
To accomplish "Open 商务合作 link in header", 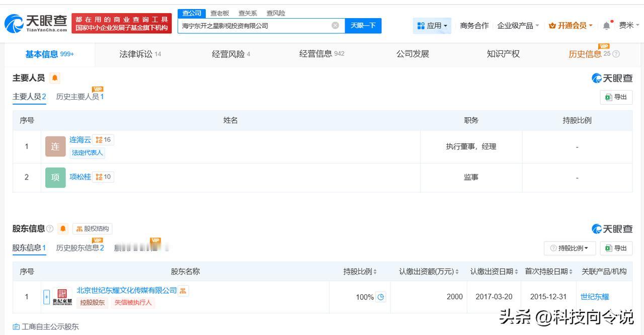I will point(474,26).
